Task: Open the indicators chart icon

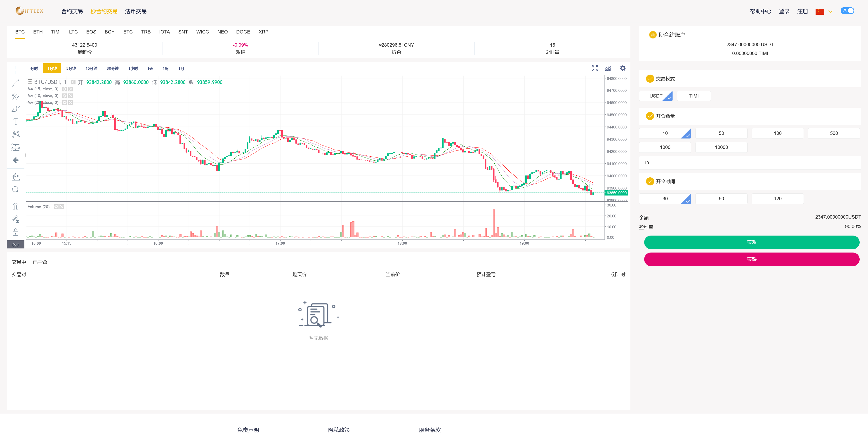Action: point(608,69)
